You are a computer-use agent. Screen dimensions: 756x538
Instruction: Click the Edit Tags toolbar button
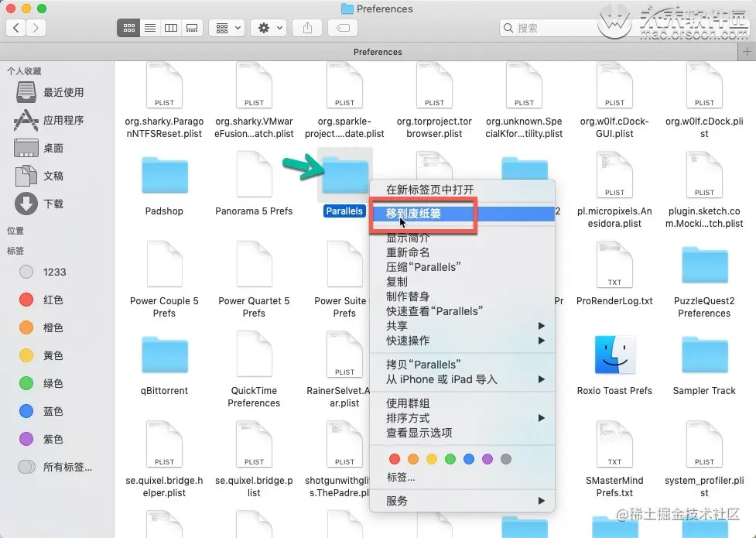(x=343, y=28)
